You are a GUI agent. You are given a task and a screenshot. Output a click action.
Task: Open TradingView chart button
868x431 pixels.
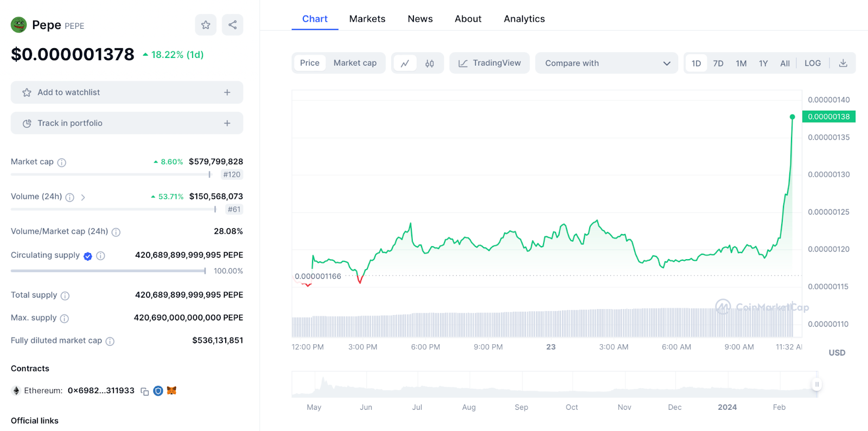coord(489,63)
